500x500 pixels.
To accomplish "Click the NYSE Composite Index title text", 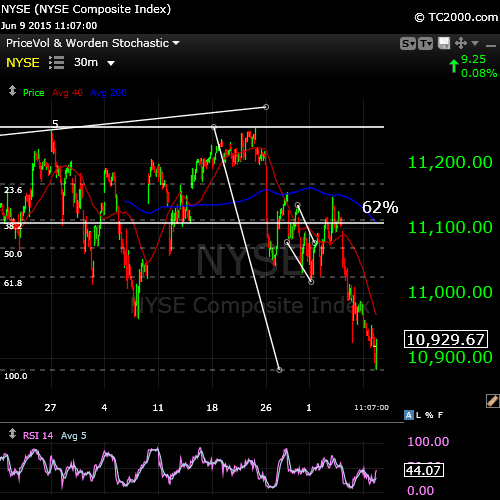I will coord(86,9).
